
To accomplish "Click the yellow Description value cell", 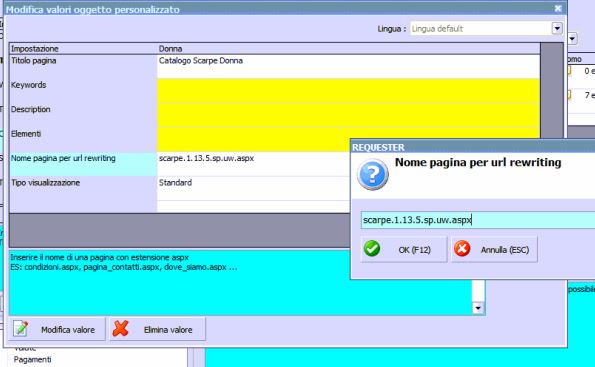I will [348, 115].
